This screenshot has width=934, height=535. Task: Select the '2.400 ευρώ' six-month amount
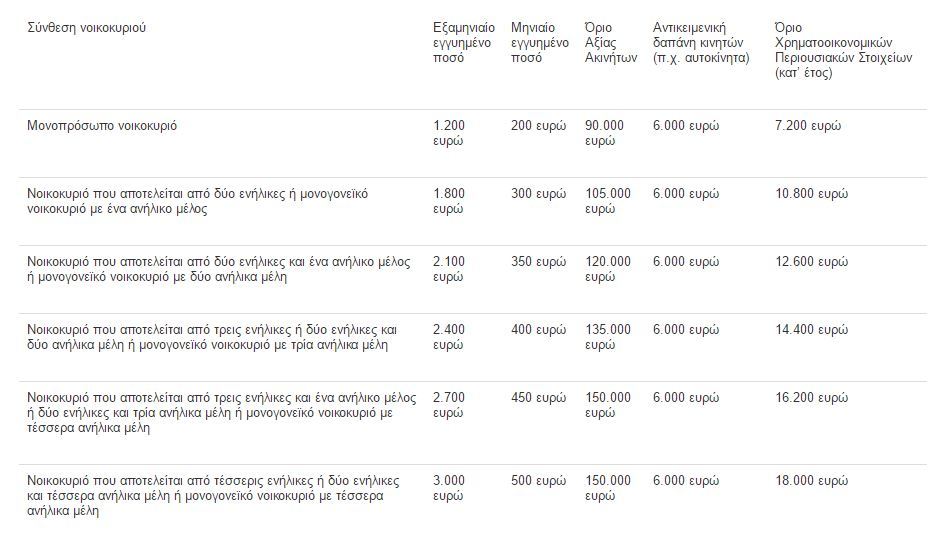tap(449, 337)
